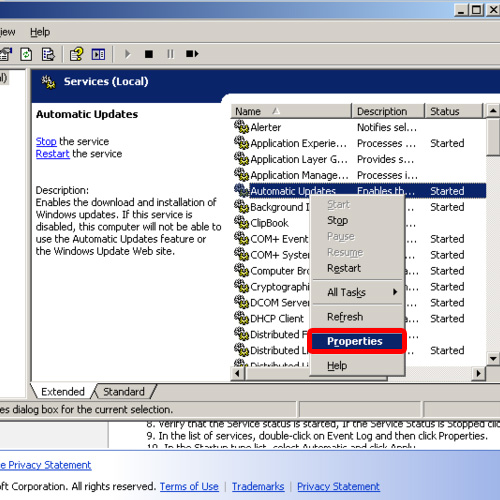Screen dimensions: 500x500
Task: Sort by the Status column header
Action: tap(454, 111)
